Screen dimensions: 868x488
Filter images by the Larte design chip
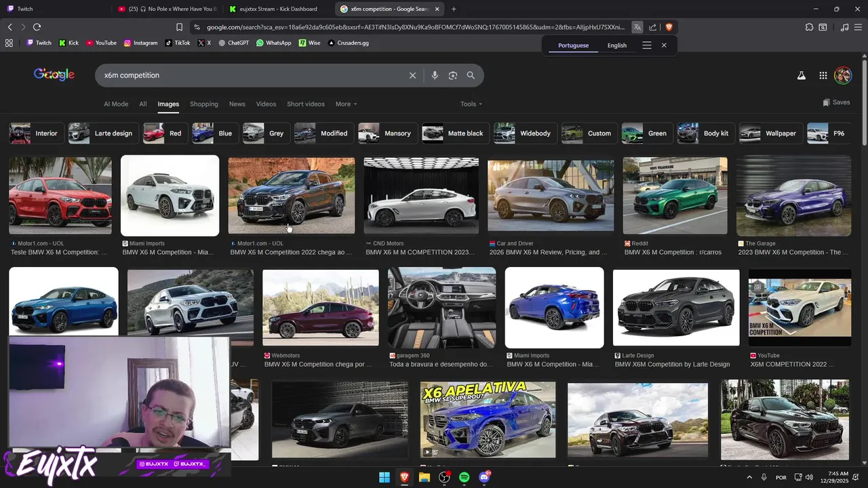(102, 134)
